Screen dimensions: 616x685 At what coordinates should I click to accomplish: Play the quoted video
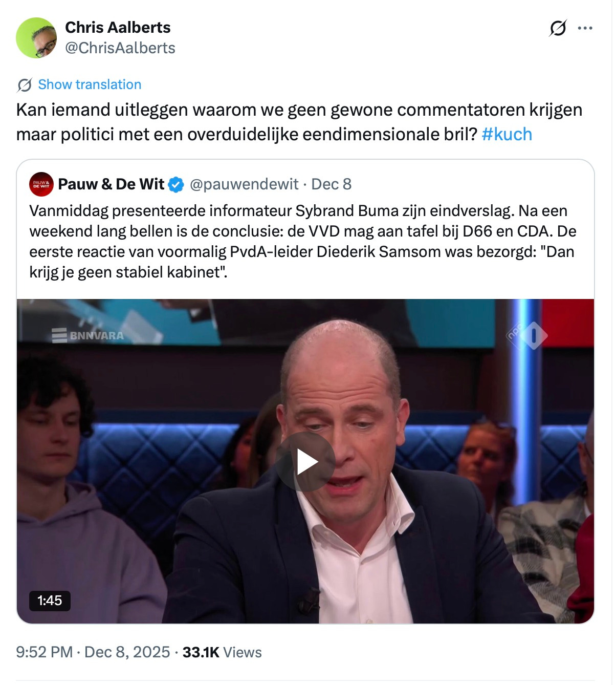point(305,462)
